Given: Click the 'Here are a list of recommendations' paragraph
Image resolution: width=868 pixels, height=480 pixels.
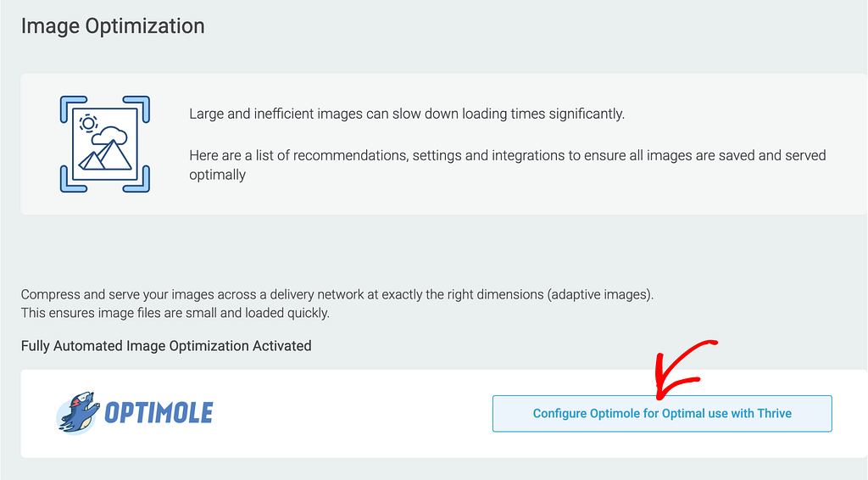Looking at the screenshot, I should (x=508, y=165).
